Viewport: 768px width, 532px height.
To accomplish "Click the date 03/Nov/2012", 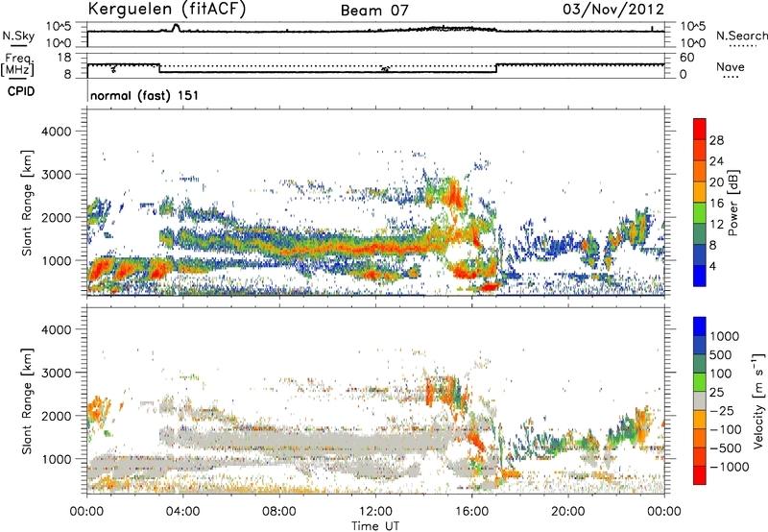I will point(613,9).
